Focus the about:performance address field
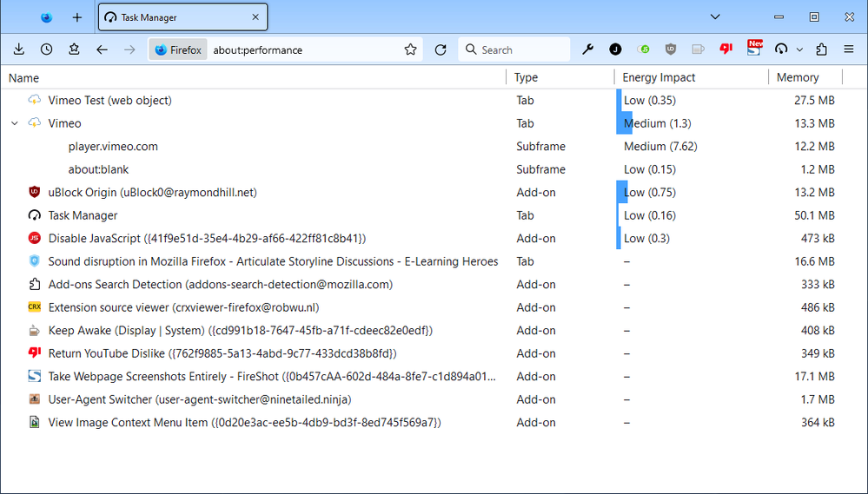Viewport: 868px width, 494px height. point(304,49)
